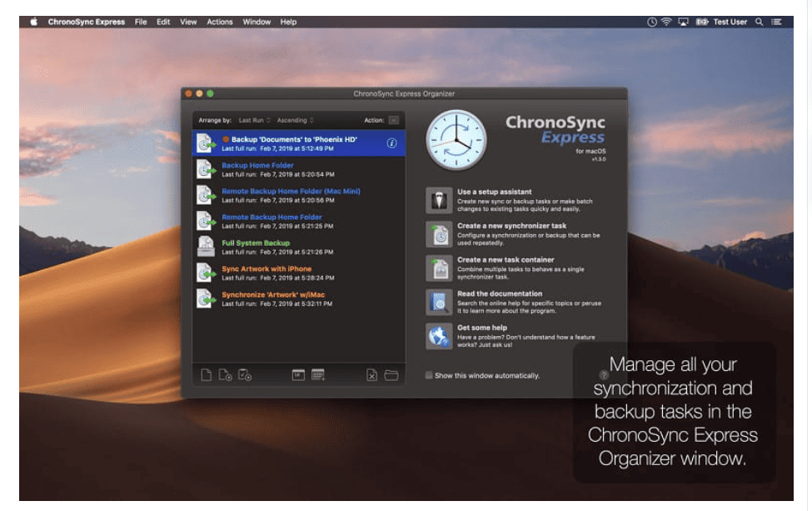Screen dimensions: 812x511
Task: Open the Spotlight search icon
Action: click(x=760, y=22)
